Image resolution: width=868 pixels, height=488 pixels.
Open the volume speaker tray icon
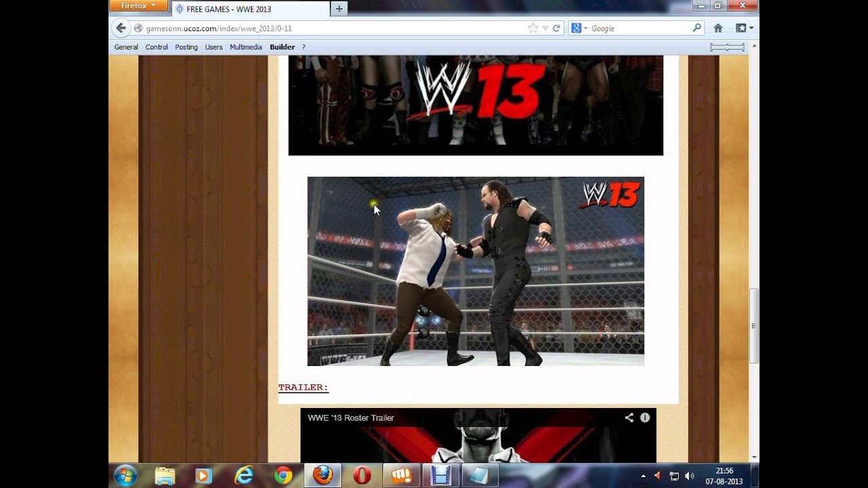pyautogui.click(x=690, y=476)
